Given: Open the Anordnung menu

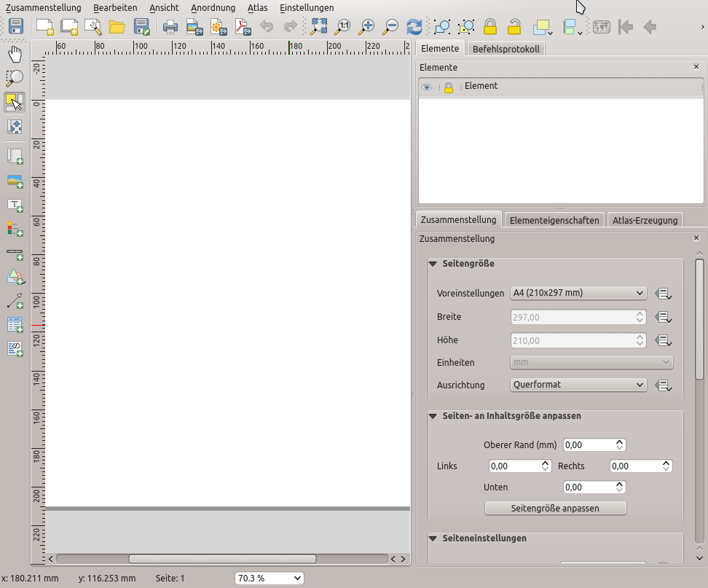Looking at the screenshot, I should click(213, 8).
